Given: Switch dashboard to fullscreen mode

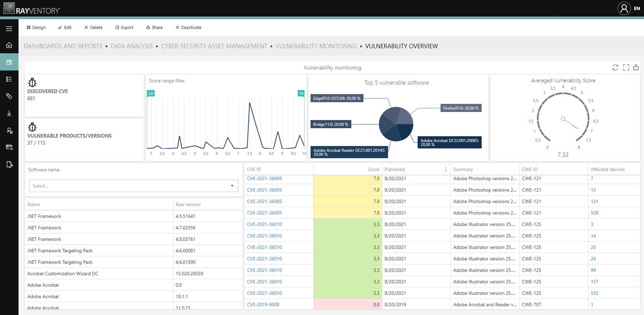Looking at the screenshot, I should click(x=626, y=68).
